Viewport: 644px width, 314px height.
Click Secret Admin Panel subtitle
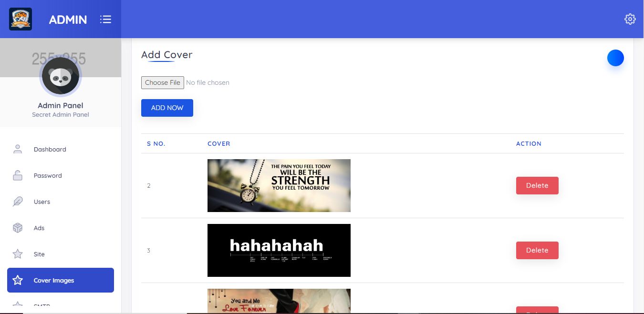[x=61, y=114]
